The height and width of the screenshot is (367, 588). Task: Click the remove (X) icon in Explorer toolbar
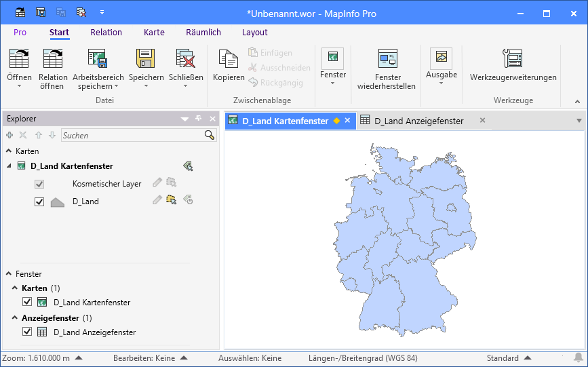[x=23, y=135]
